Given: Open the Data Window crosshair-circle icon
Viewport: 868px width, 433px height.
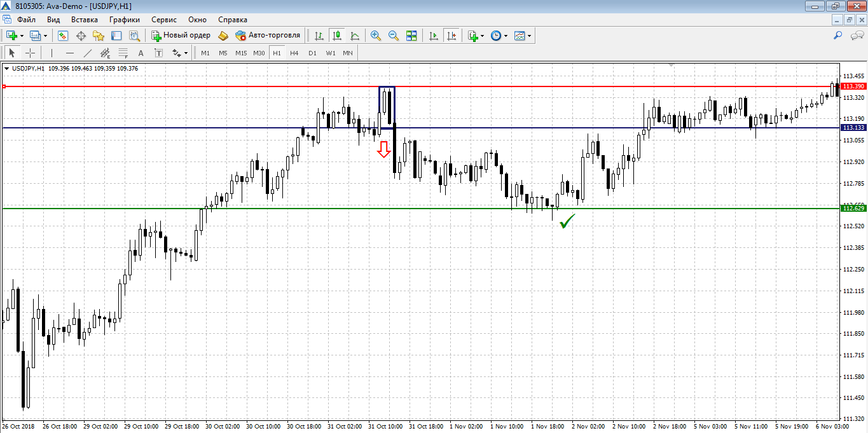Looking at the screenshot, I should coord(81,36).
